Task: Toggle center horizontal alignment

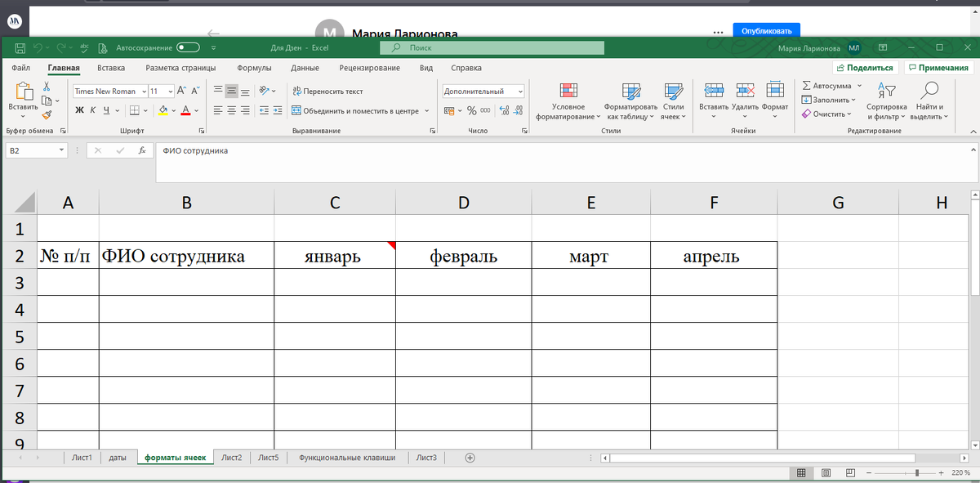Action: (x=232, y=110)
